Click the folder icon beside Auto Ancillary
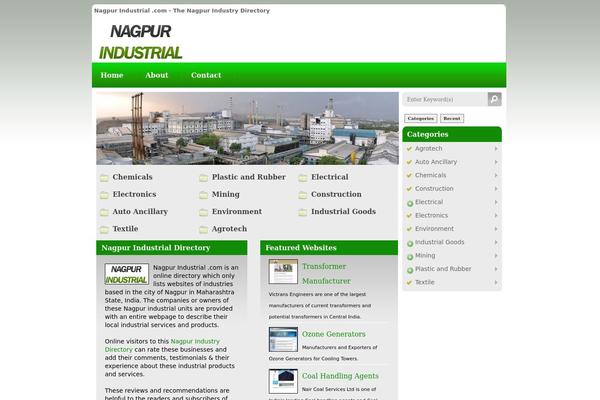The image size is (600, 400). tap(104, 212)
